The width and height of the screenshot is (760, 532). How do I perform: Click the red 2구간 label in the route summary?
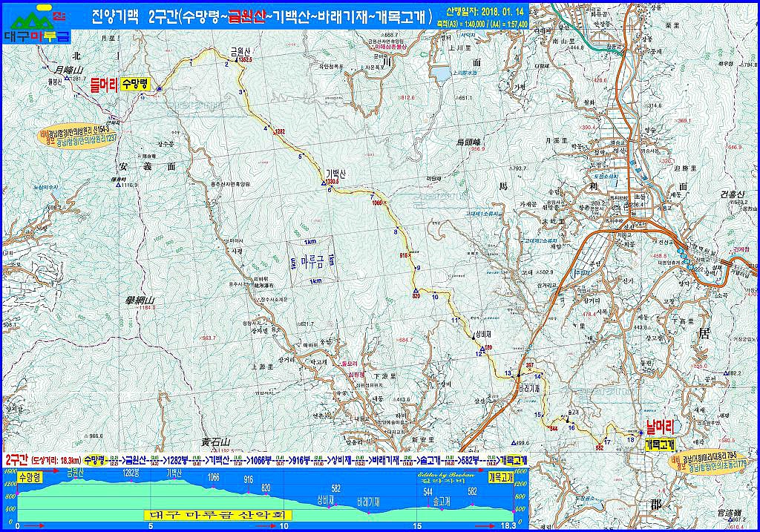point(16,459)
